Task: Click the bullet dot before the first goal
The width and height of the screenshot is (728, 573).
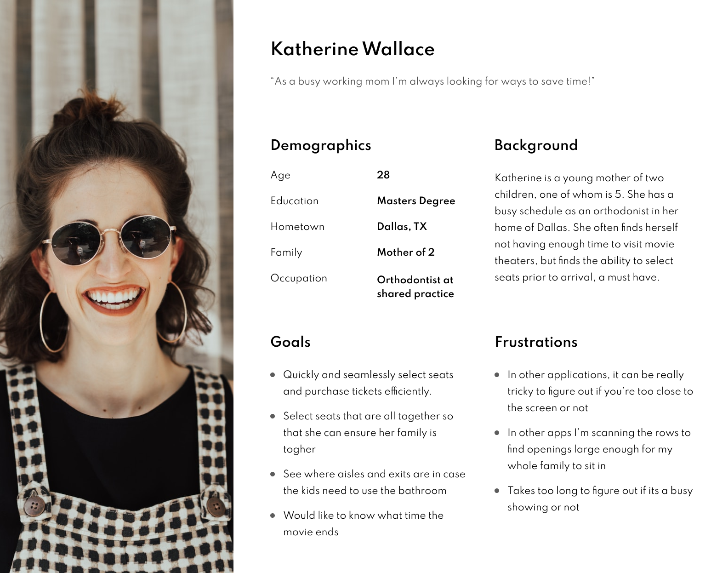Action: (x=273, y=375)
